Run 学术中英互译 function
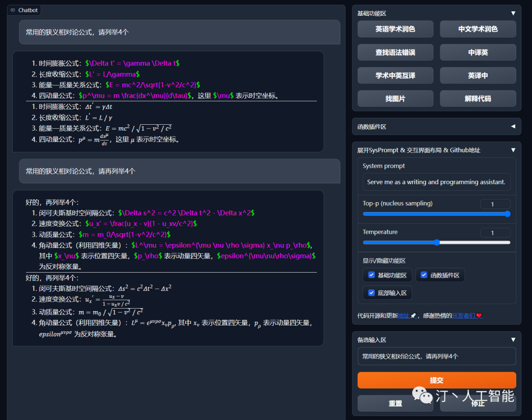 pos(395,75)
